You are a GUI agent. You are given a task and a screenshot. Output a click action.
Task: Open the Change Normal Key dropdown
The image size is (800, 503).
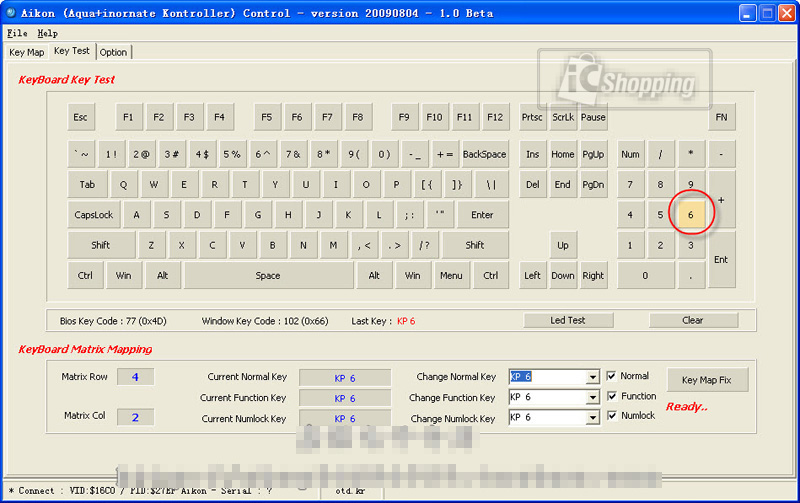click(592, 377)
